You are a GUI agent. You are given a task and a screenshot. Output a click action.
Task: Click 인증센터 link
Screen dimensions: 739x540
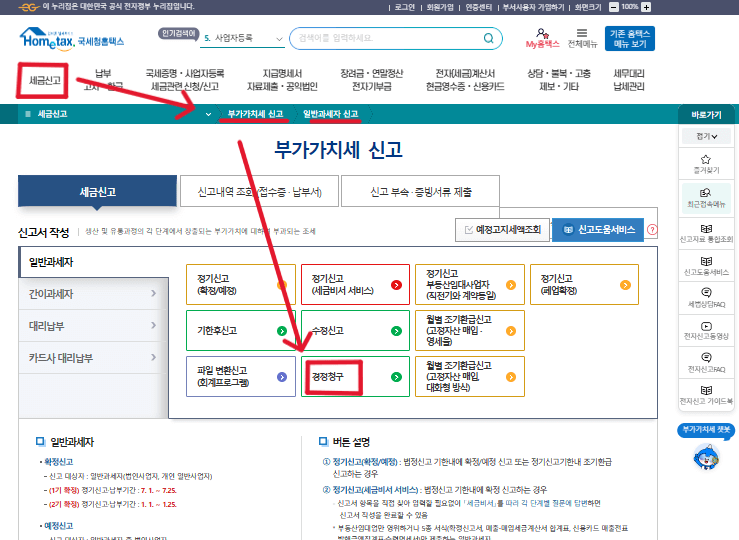click(478, 7)
